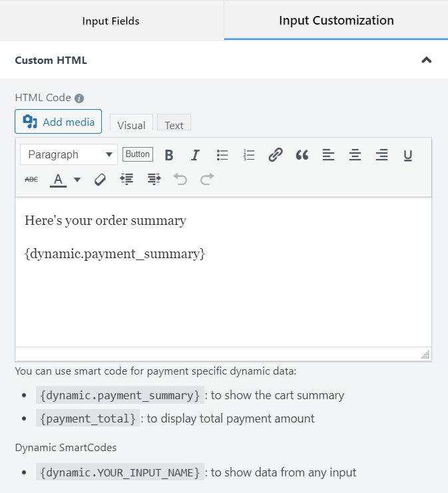The width and height of the screenshot is (448, 493).
Task: Undo the last edit
Action: pyautogui.click(x=180, y=179)
